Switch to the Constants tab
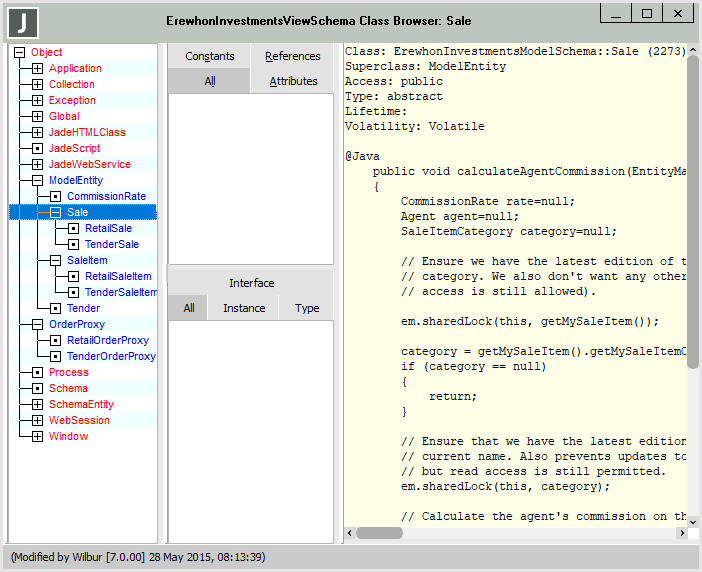This screenshot has height=572, width=702. (209, 56)
